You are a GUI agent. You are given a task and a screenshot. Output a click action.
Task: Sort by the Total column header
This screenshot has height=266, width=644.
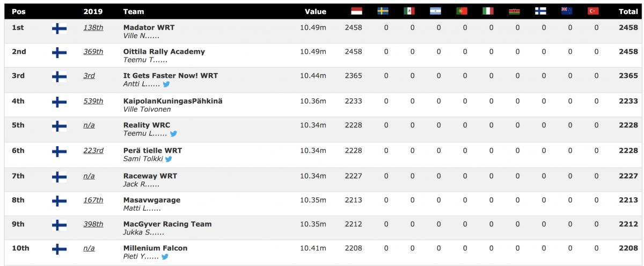coord(628,11)
